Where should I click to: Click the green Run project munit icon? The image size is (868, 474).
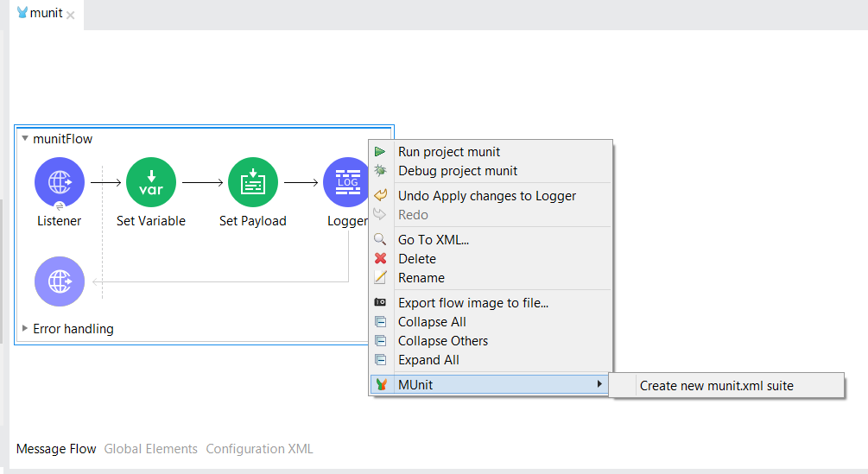pyautogui.click(x=380, y=152)
